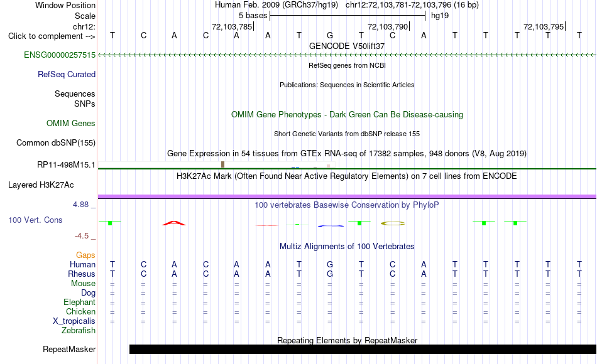Click the yellow oval PhyloP conservation glyph

[x=393, y=223]
